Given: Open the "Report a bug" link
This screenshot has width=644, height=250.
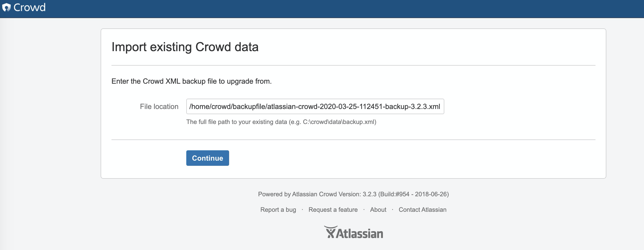Looking at the screenshot, I should tap(278, 209).
